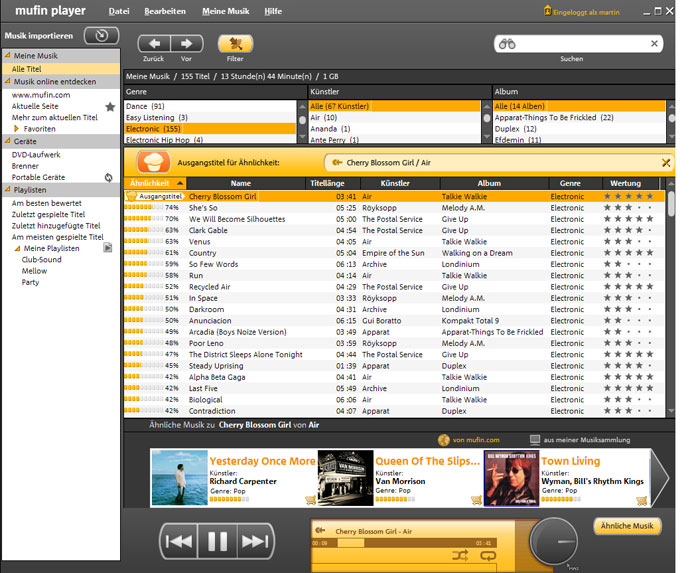Open the Meine Musik menu
This screenshot has height=573, width=690.
tap(226, 11)
